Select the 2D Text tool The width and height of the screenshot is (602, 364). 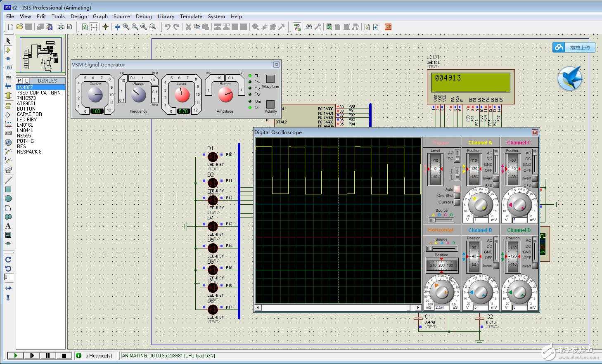coord(8,226)
